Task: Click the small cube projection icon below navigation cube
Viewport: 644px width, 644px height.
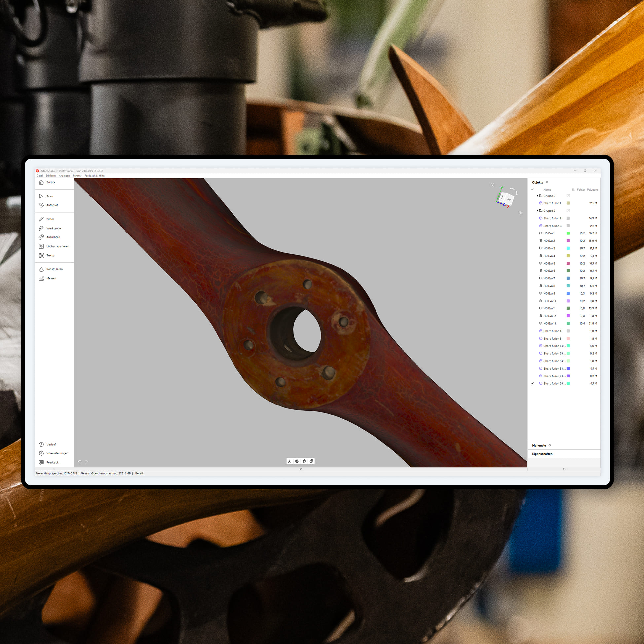Action: point(520,213)
